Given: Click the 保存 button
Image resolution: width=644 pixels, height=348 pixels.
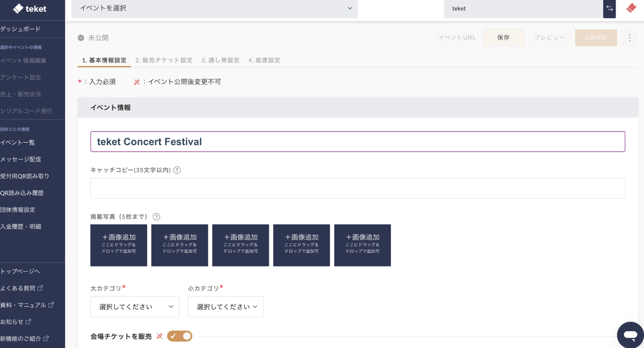Looking at the screenshot, I should [503, 38].
